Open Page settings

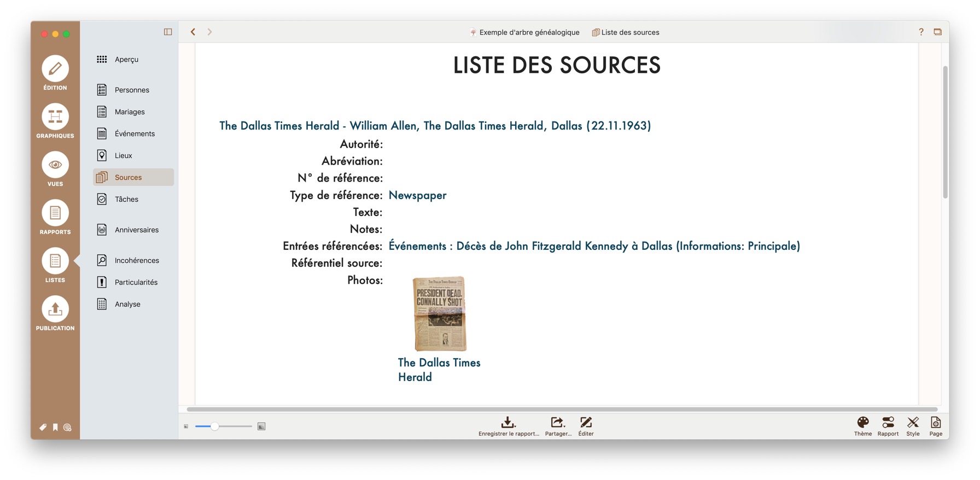click(936, 426)
